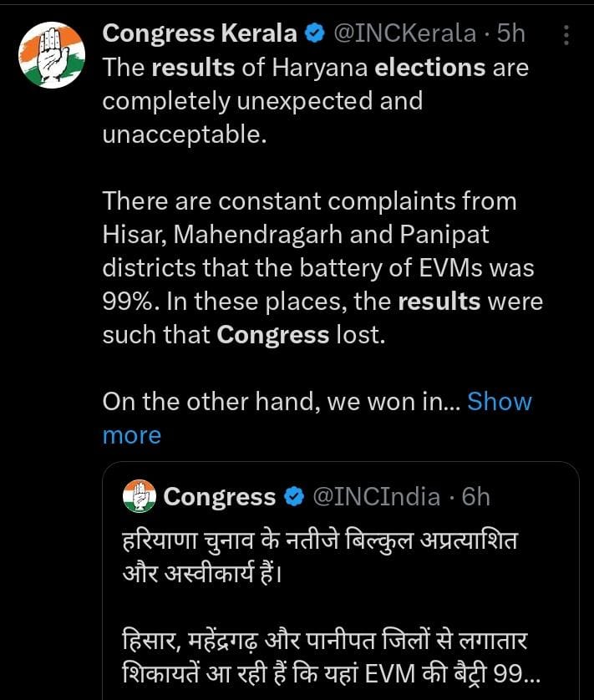Tap the line mentioning Hisar, Mahendragarh and Panipat
The height and width of the screenshot is (700, 594).
pos(296,235)
